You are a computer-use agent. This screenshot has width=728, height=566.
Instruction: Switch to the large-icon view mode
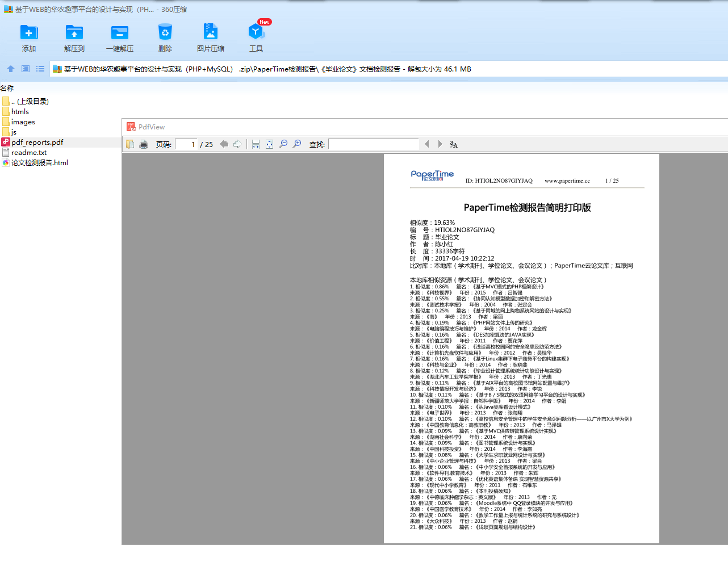(26, 69)
